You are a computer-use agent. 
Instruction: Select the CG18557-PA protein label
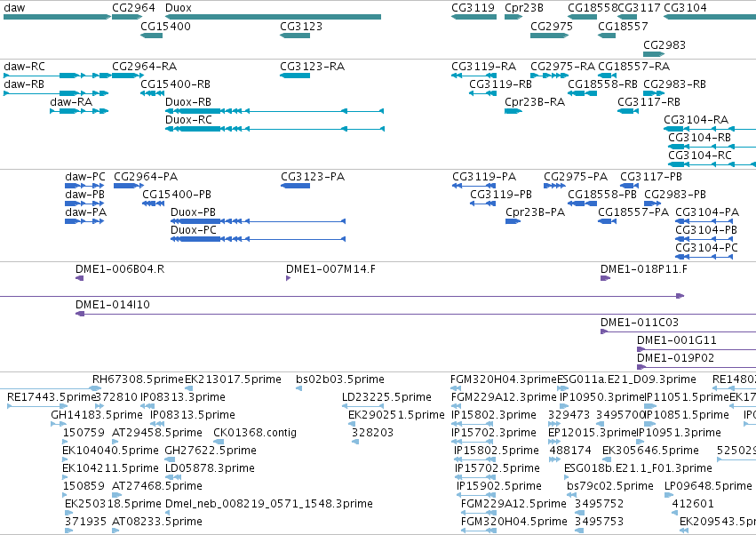pyautogui.click(x=633, y=212)
